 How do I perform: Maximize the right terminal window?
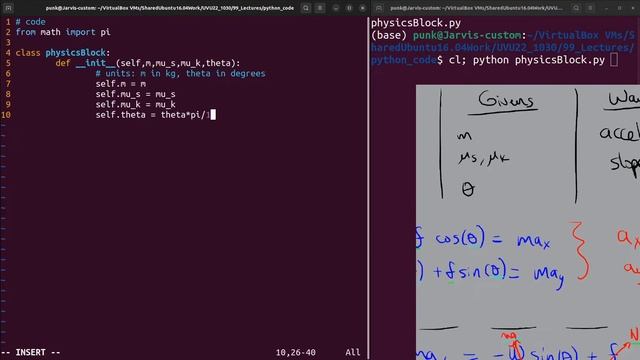pyautogui.click(x=620, y=8)
